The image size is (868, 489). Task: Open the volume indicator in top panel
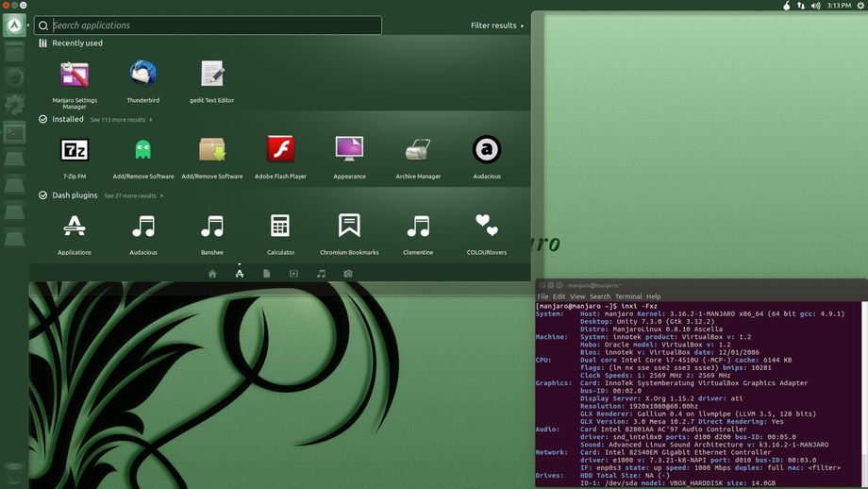click(x=817, y=6)
